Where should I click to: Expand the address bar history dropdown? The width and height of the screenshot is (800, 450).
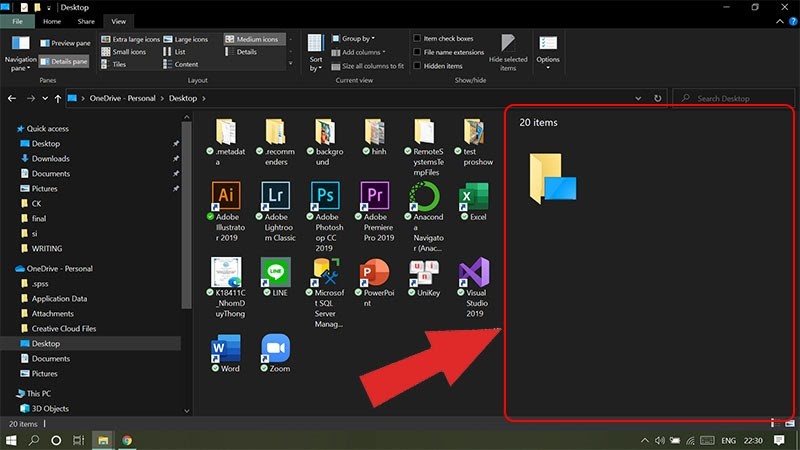point(638,98)
